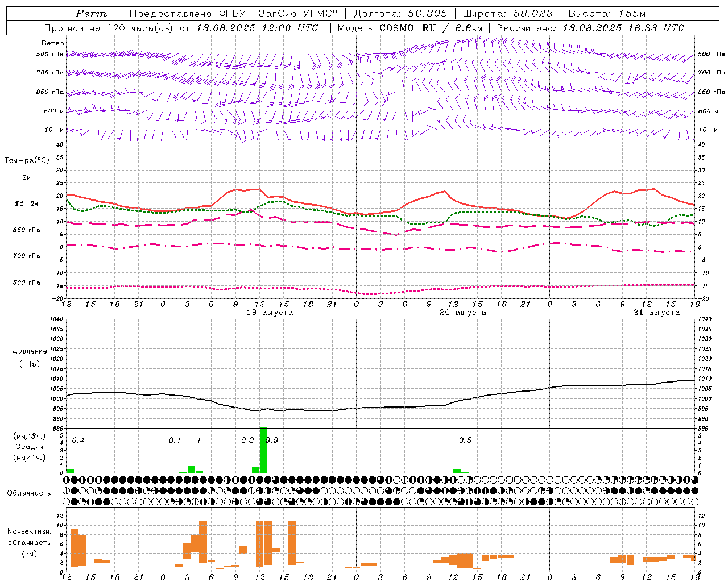
Task: Click the "19 августа" date label
Action: coord(270,313)
